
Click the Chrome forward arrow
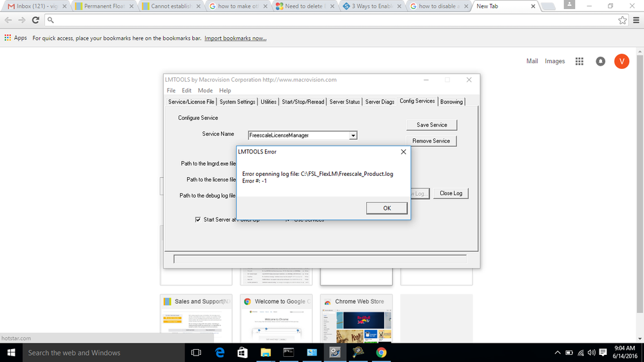coord(22,20)
